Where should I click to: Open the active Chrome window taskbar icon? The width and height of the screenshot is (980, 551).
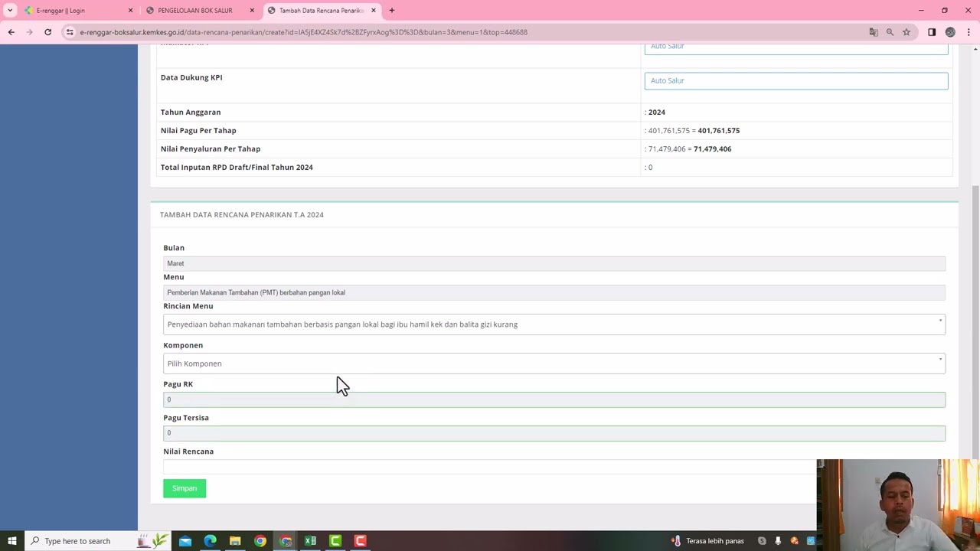point(286,541)
